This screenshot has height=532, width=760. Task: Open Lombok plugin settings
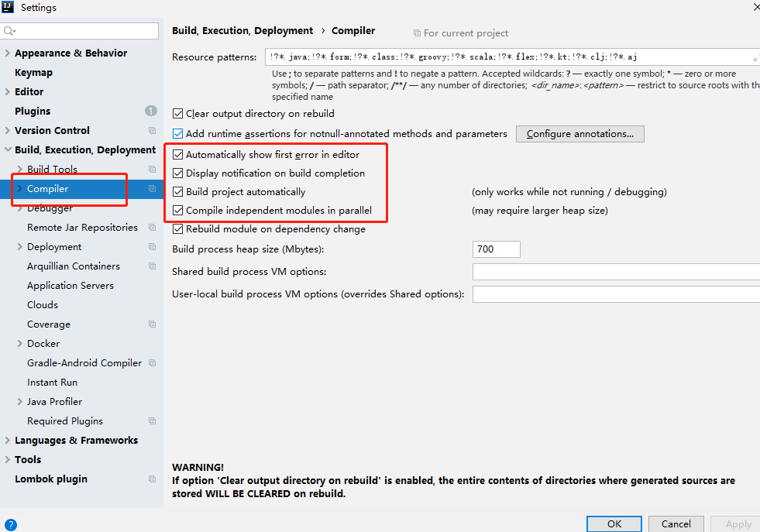coord(51,479)
